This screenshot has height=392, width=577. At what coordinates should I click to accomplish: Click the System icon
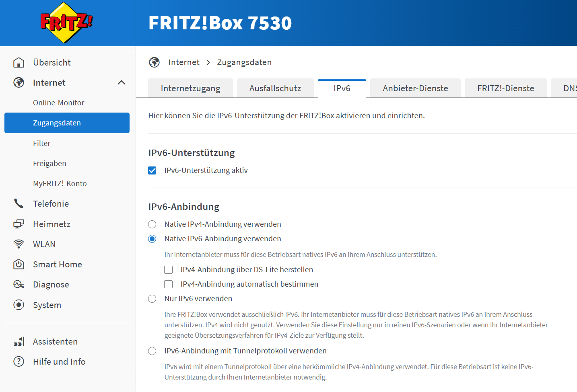tap(19, 305)
